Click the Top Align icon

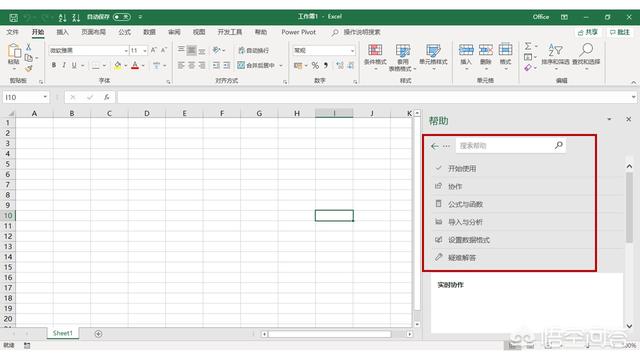[181, 50]
